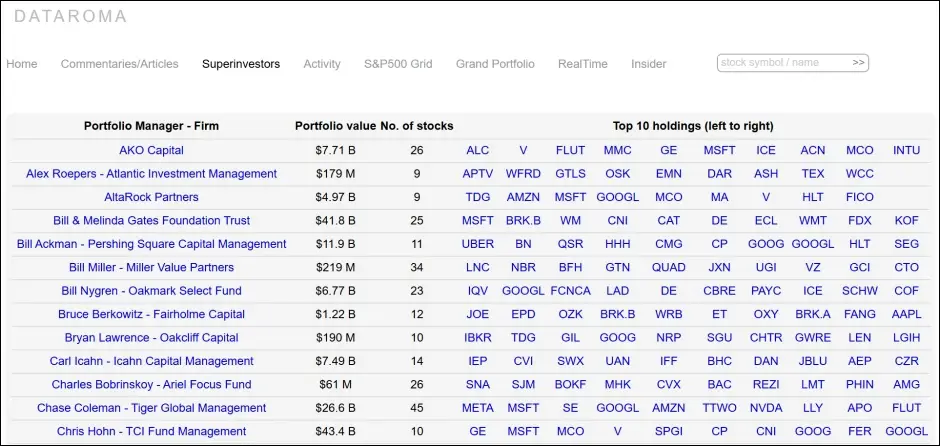Go to the Activity page
The image size is (940, 446).
[322, 64]
